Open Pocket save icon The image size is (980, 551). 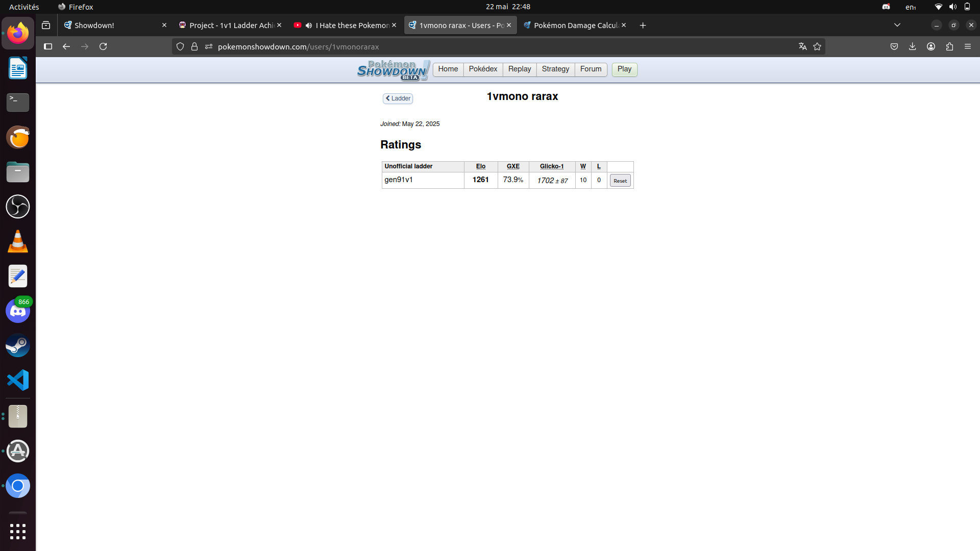click(x=894, y=46)
